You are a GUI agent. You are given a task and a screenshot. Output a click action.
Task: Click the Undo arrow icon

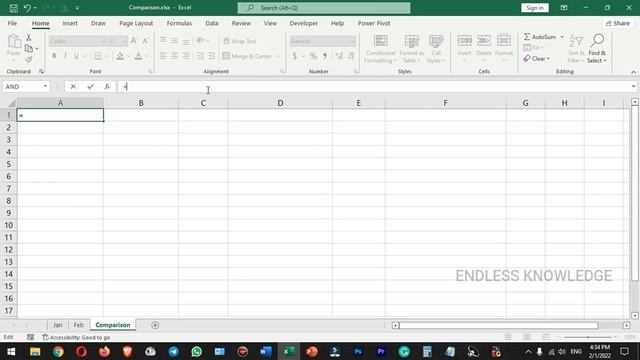[27, 8]
